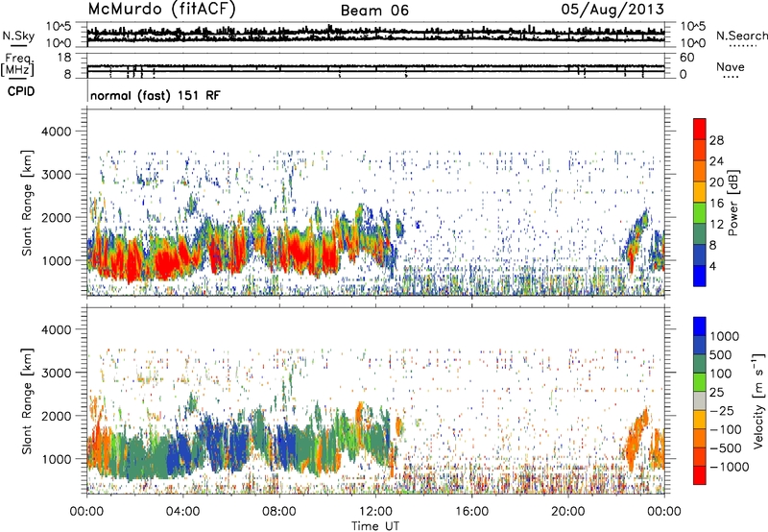Click the 28 dB power colorbar label
This screenshot has height=532, width=768.
point(716,140)
